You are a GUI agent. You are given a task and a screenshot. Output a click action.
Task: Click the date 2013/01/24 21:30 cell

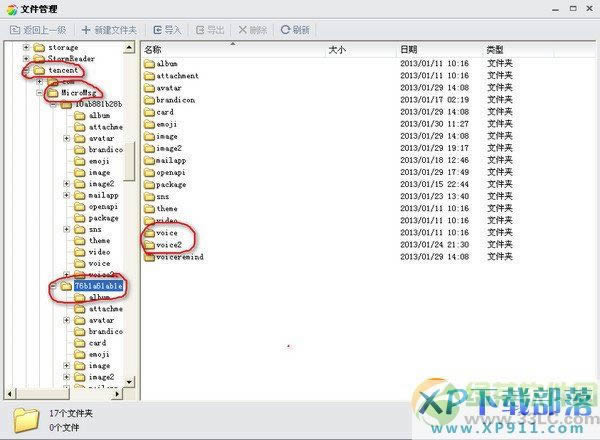pos(434,244)
